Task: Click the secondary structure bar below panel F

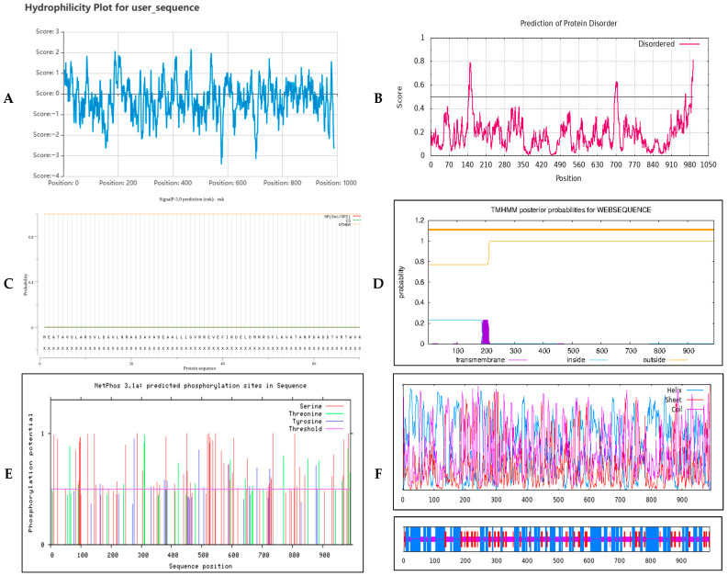Action: click(x=556, y=539)
